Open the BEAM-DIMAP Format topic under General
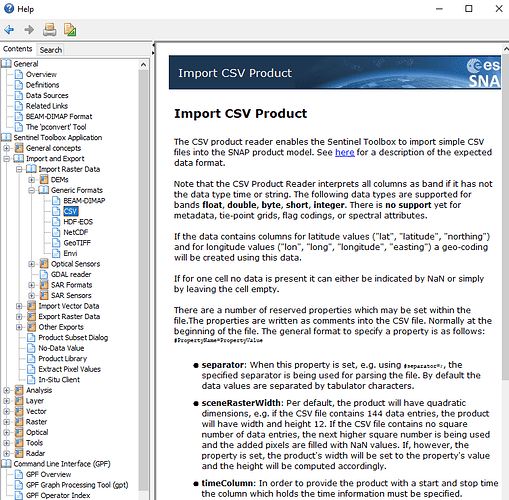Screen dimensions: 509x500 click(x=59, y=116)
